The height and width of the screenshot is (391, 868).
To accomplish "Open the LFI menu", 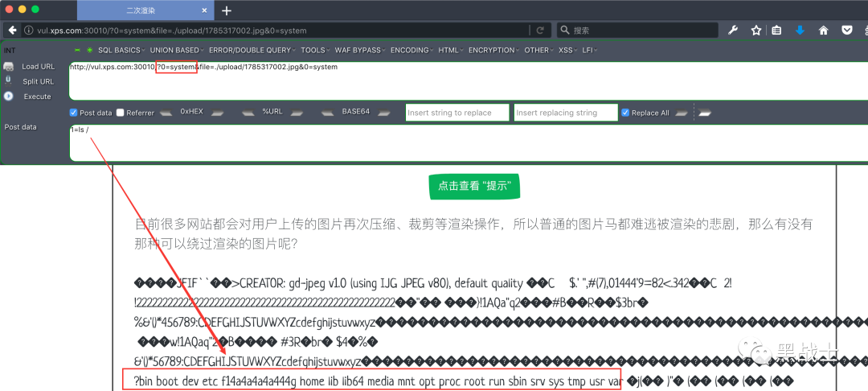I will [x=590, y=50].
